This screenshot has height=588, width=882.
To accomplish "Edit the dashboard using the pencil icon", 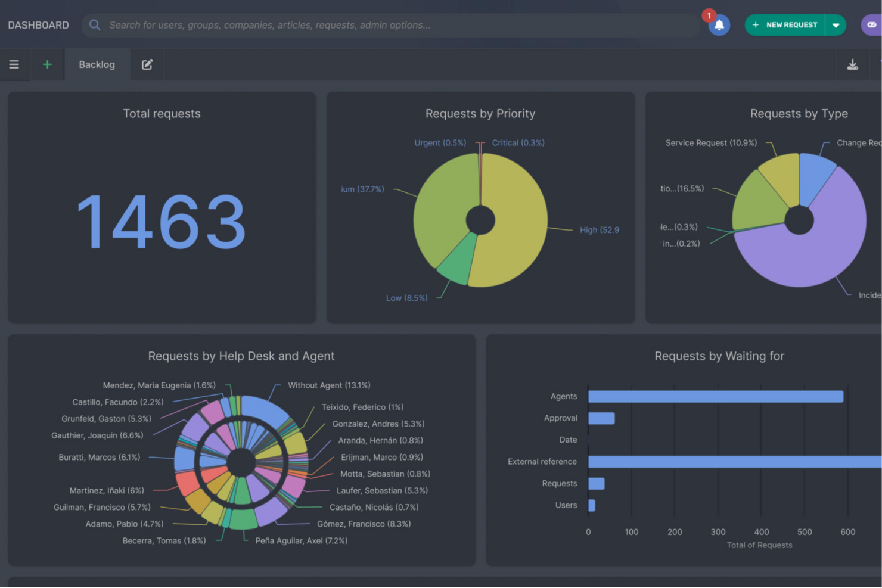I will pos(147,64).
